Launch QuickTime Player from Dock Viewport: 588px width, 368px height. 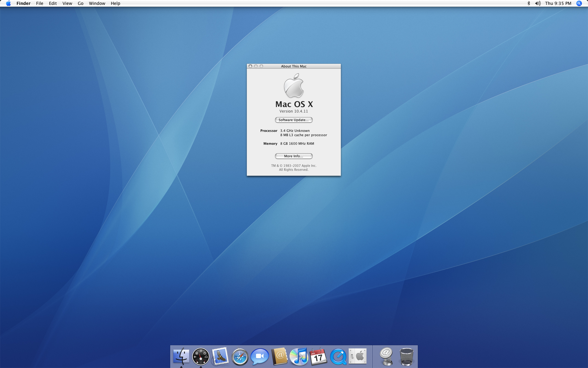[x=338, y=356]
